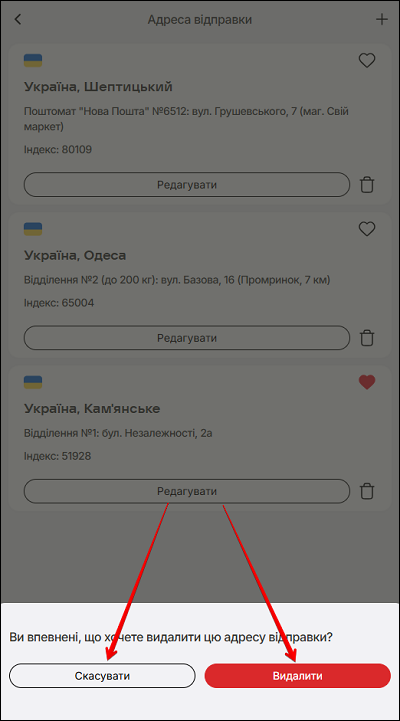Tap the Ukraine flag on Шептицький card
400x721 pixels.
coord(33,60)
